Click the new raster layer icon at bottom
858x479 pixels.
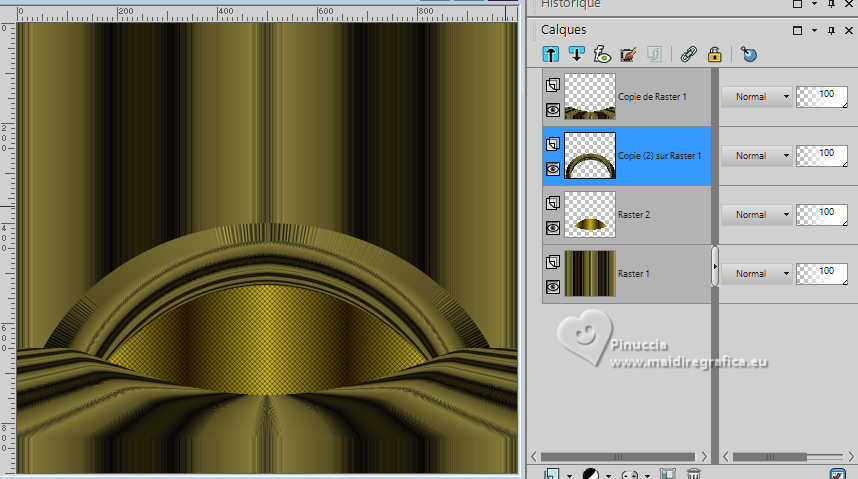point(552,474)
